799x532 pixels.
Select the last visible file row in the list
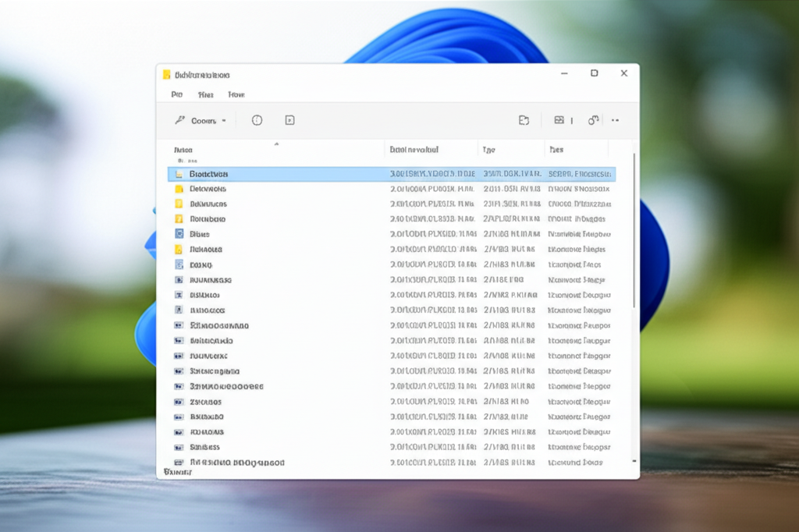237,462
